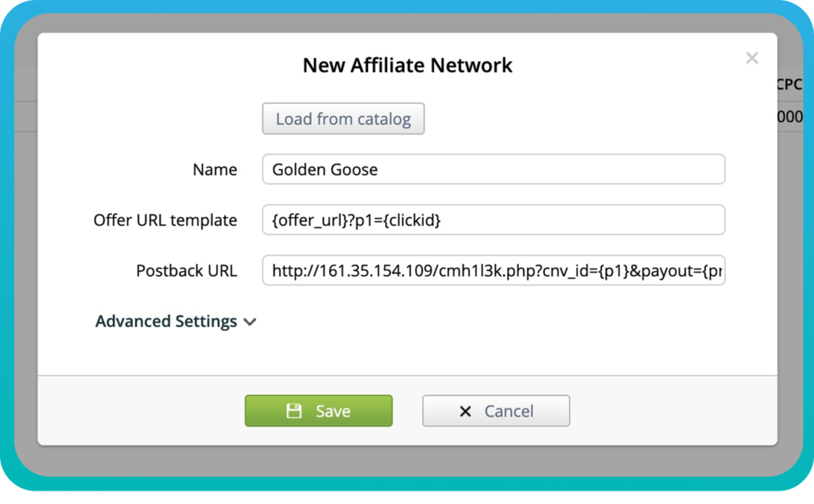Focus the Name input field

494,169
